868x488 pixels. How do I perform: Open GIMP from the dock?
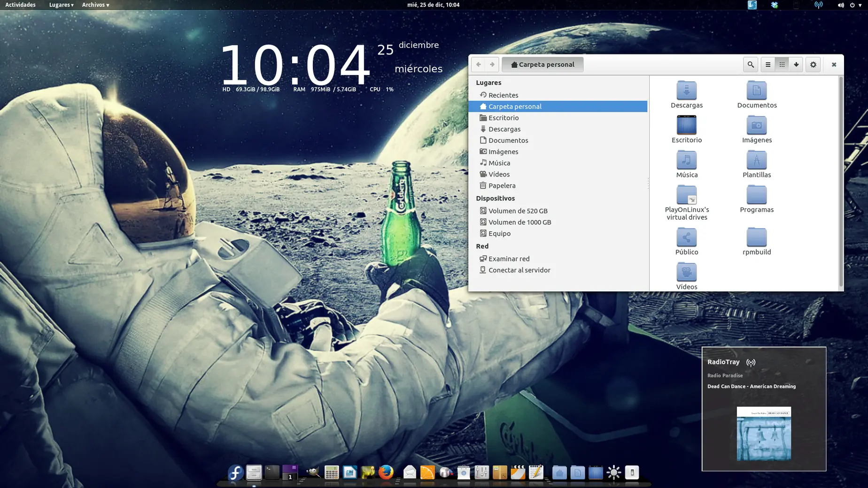[x=313, y=473]
